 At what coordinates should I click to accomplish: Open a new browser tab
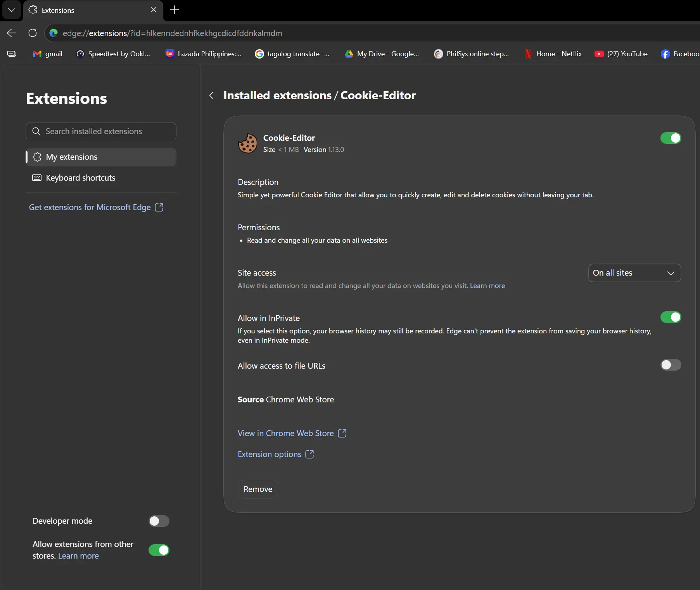point(175,10)
